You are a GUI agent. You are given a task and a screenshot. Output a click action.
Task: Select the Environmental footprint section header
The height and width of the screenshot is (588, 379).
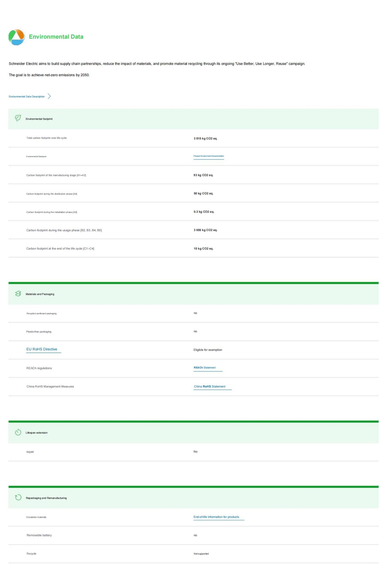pyautogui.click(x=39, y=119)
